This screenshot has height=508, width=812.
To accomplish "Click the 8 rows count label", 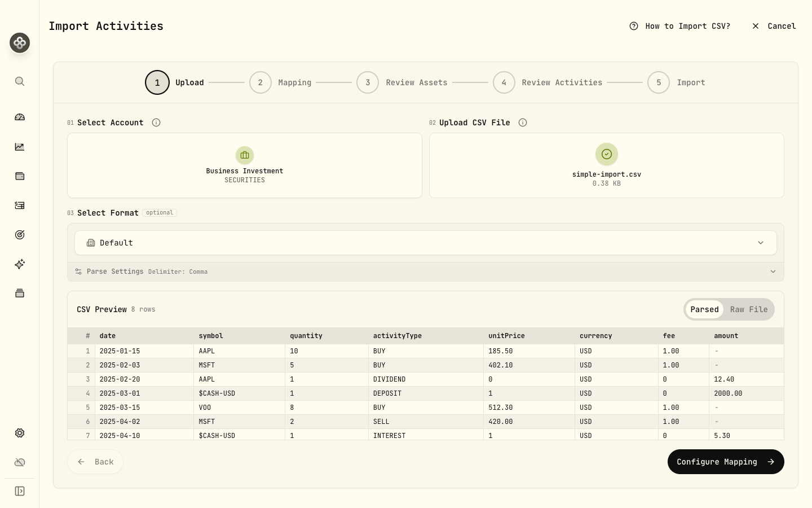I will 143,309.
